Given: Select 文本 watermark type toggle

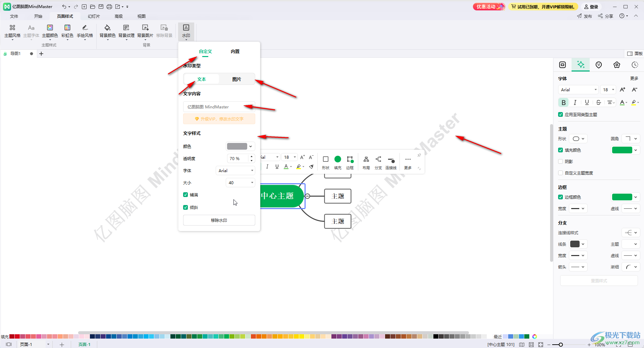Looking at the screenshot, I should click(202, 79).
